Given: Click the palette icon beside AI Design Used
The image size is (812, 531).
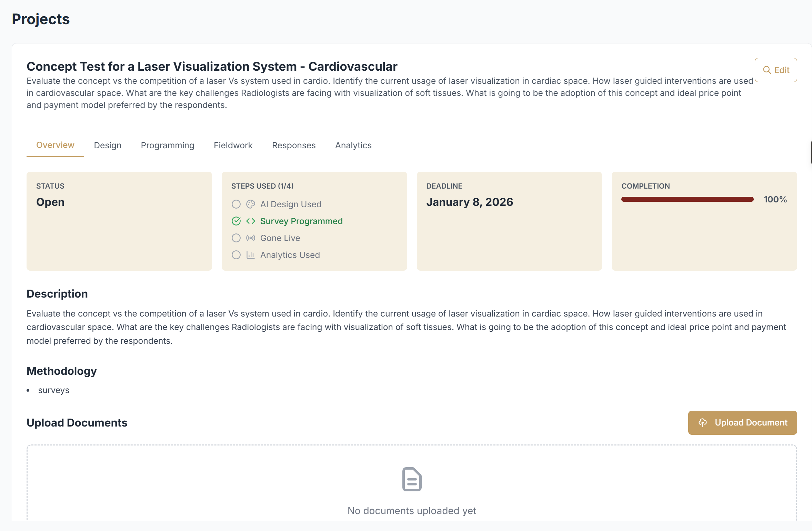Looking at the screenshot, I should point(251,204).
